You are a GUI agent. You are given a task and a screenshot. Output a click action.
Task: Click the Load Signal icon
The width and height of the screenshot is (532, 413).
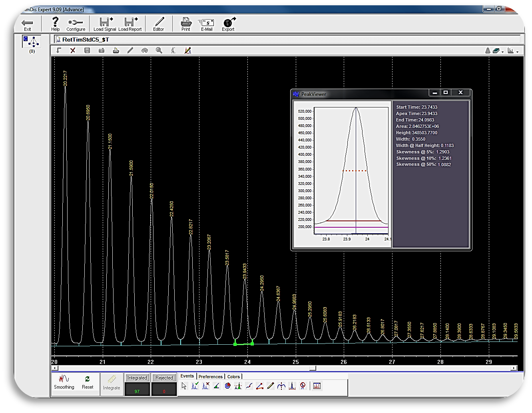pyautogui.click(x=105, y=23)
